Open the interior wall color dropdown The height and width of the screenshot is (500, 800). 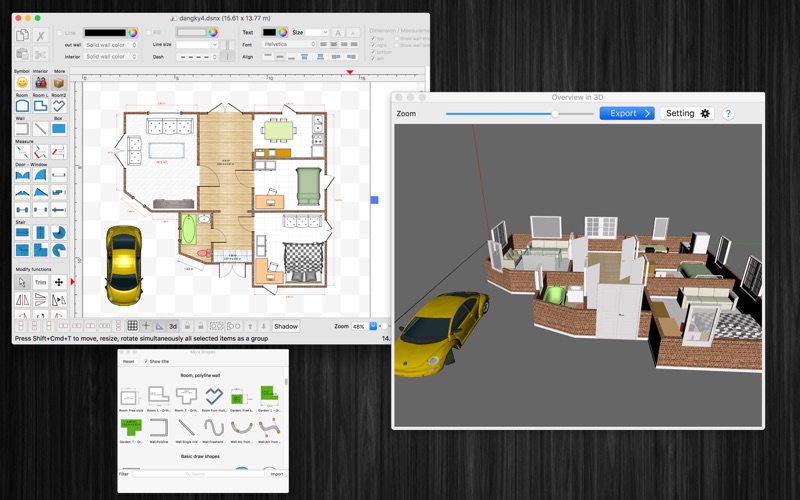pyautogui.click(x=111, y=57)
